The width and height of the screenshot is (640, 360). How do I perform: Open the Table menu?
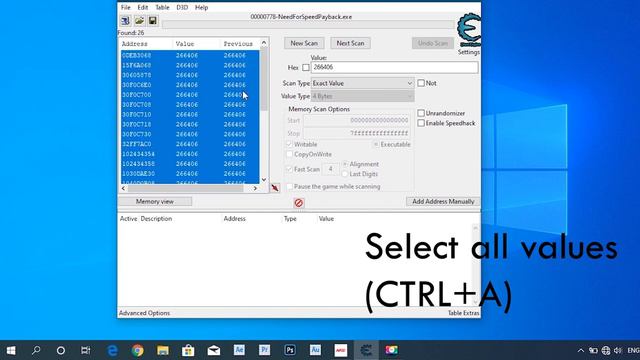(162, 7)
